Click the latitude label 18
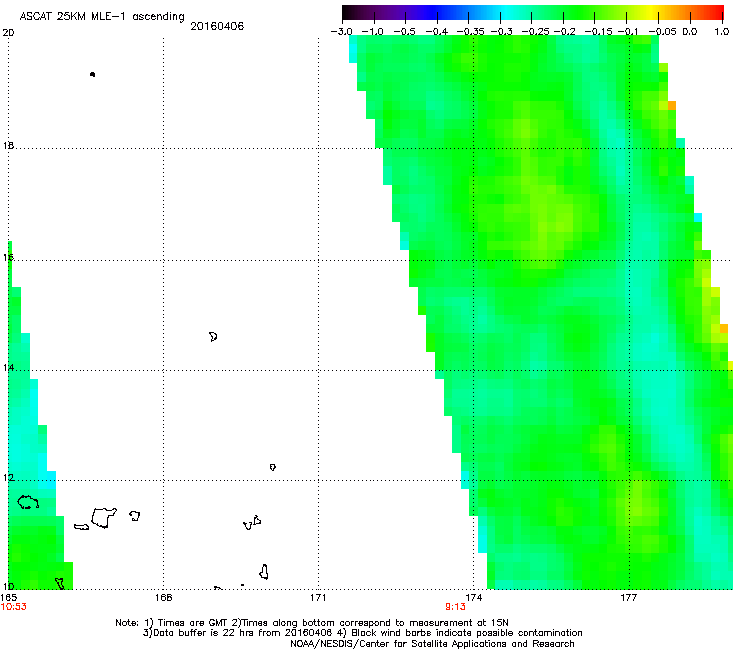 point(8,145)
